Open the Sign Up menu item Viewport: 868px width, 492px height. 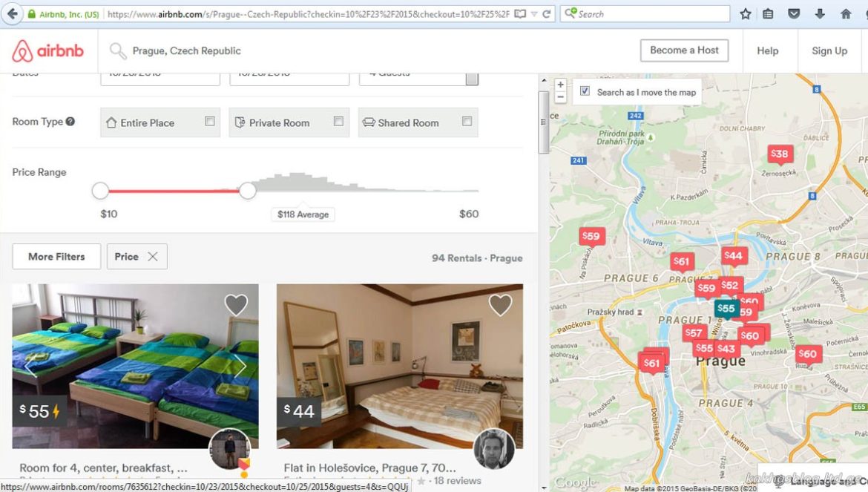pos(829,51)
